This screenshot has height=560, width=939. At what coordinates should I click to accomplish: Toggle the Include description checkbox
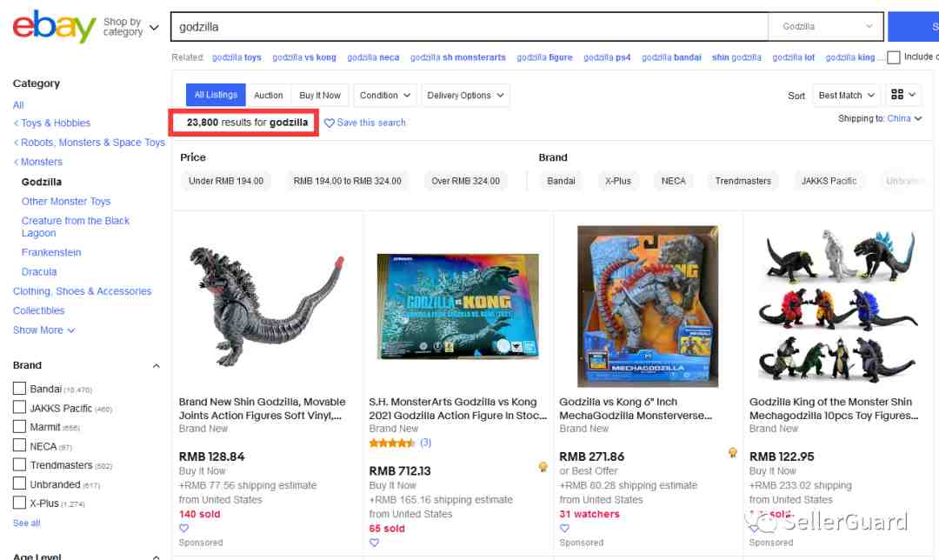pos(894,57)
